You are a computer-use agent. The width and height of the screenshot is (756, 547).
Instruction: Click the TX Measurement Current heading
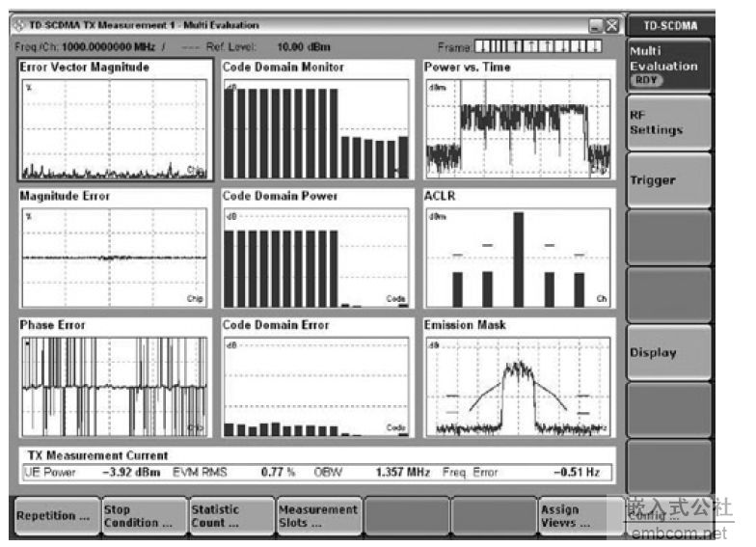pyautogui.click(x=97, y=455)
